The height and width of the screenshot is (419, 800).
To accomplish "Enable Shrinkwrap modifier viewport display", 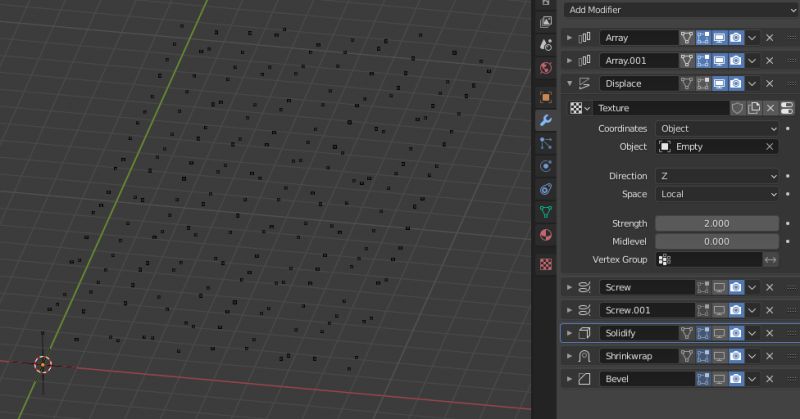I will (x=719, y=356).
